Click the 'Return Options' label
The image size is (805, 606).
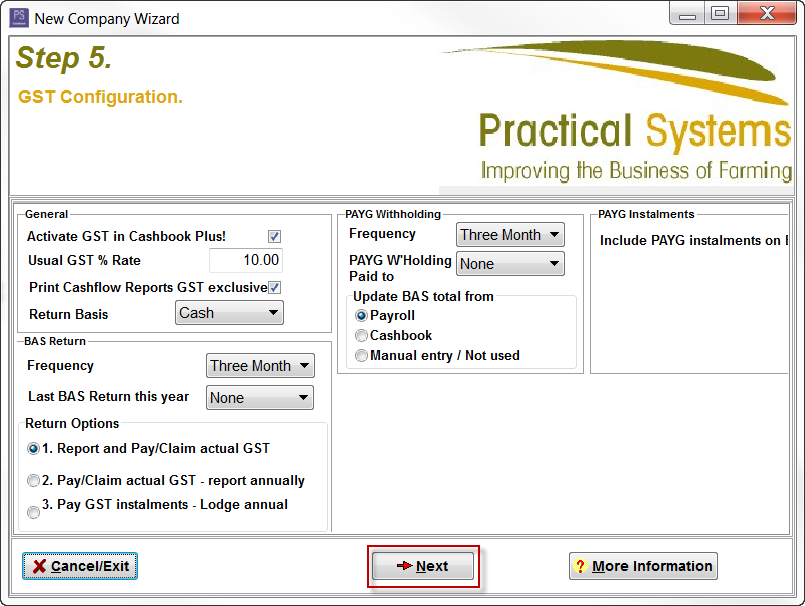coord(72,423)
